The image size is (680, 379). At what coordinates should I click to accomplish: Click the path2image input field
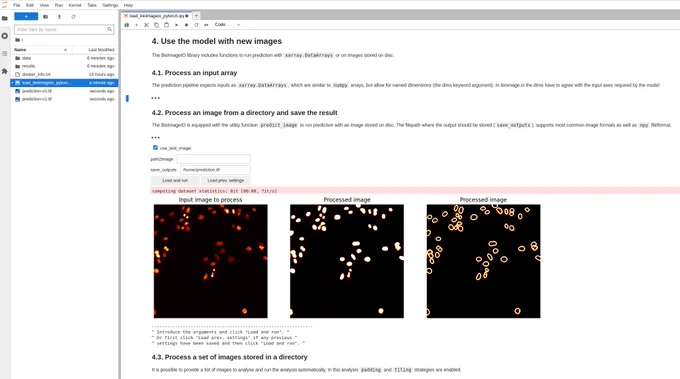[213, 159]
